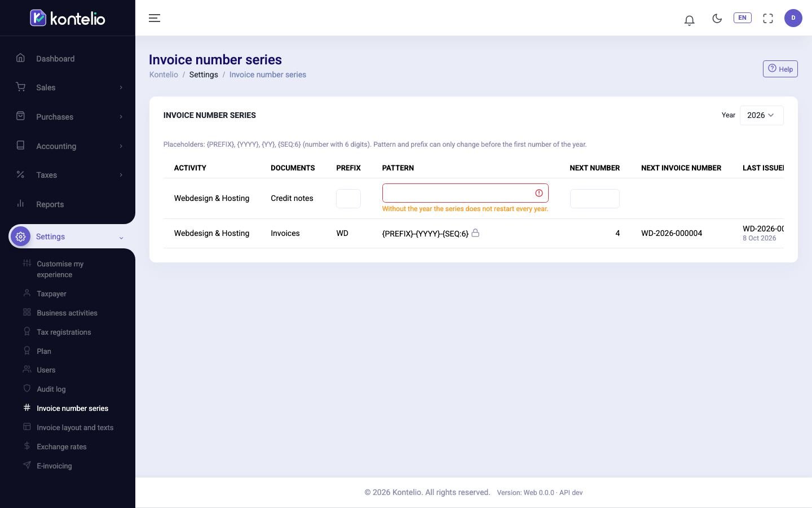Toggle dark mode with the moon icon
This screenshot has width=812, height=508.
(x=717, y=18)
